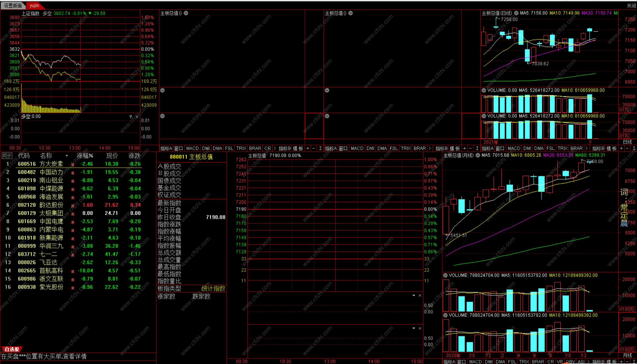
Task: Click the help question mark in 多空 panel
Action: (131, 117)
